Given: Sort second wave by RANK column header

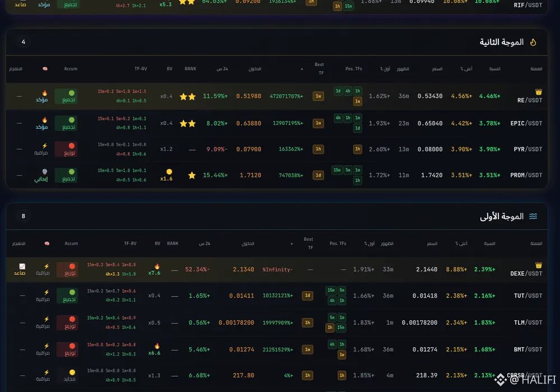Looking at the screenshot, I should pos(190,68).
